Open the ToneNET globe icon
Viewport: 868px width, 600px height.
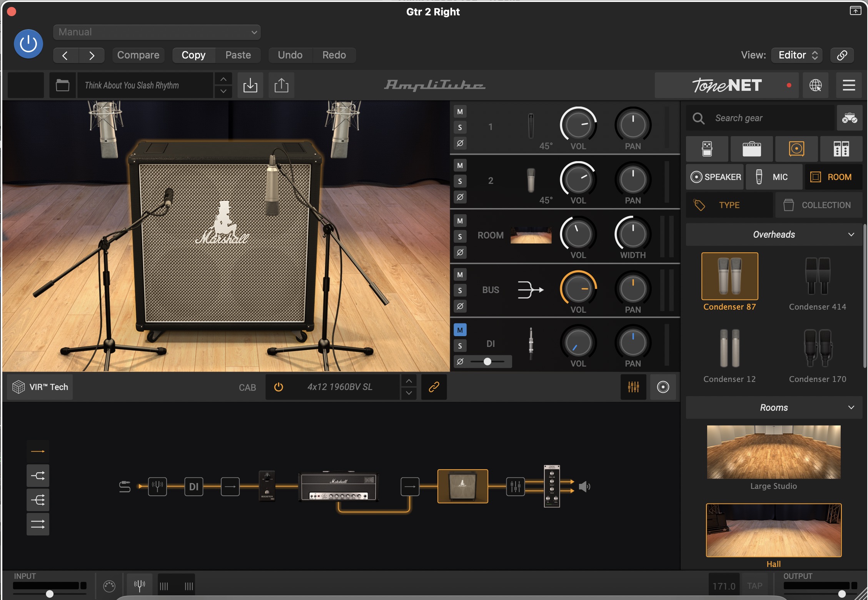(815, 85)
